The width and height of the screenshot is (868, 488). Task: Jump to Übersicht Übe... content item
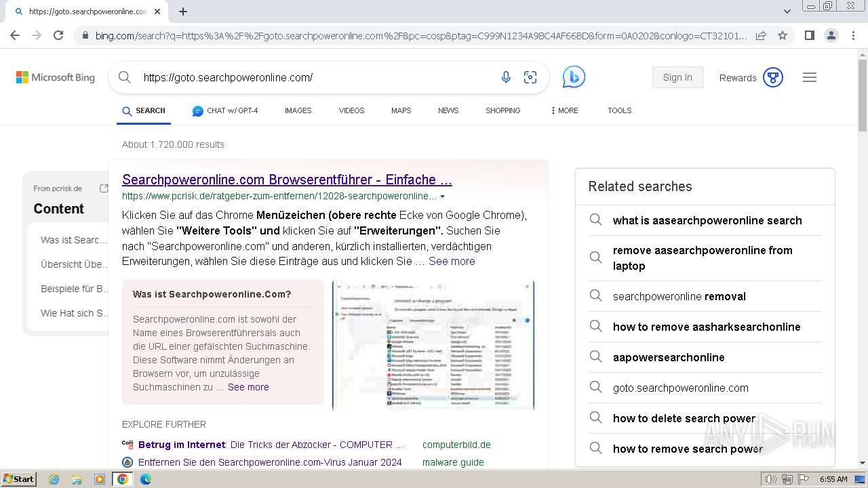(74, 264)
